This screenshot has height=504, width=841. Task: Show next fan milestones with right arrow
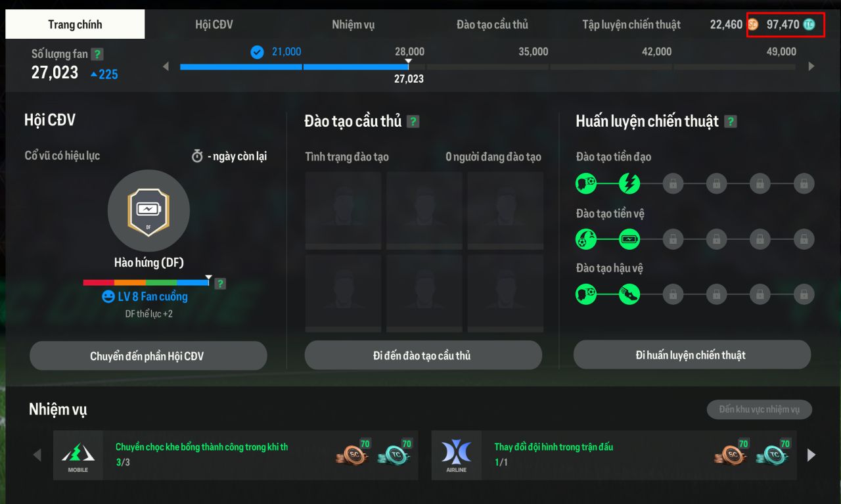(x=811, y=66)
